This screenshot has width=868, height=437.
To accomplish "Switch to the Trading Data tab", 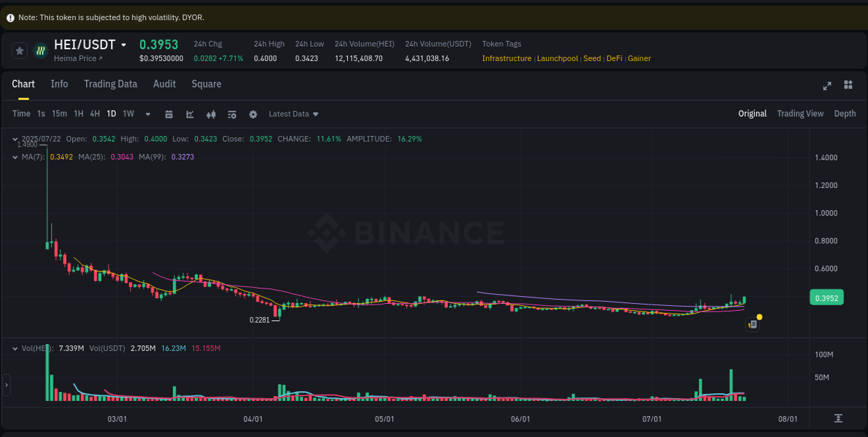I will tap(110, 83).
